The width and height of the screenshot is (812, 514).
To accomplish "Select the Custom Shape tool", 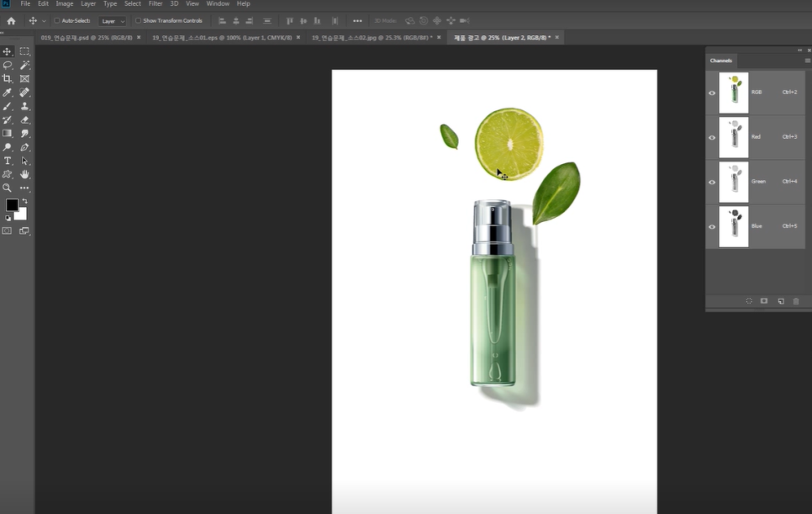I will click(x=8, y=175).
